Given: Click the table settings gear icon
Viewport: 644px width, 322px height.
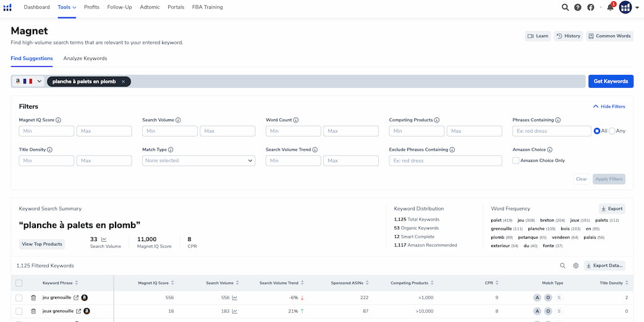Looking at the screenshot, I should pyautogui.click(x=576, y=266).
